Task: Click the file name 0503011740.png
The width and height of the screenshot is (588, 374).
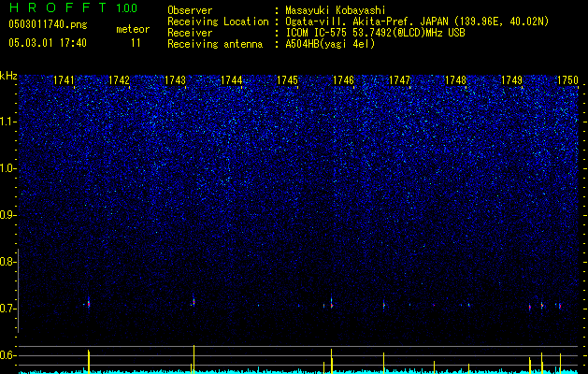Action: pos(48,25)
